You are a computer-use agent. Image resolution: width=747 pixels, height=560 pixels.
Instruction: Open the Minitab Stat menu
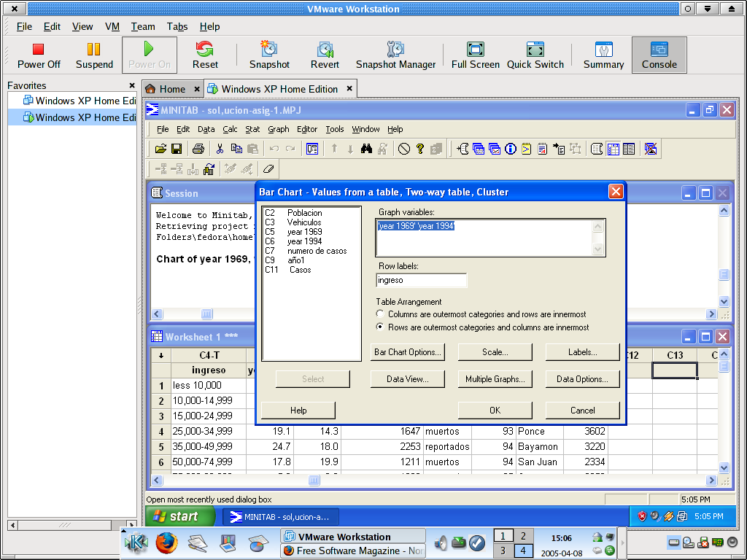(252, 129)
